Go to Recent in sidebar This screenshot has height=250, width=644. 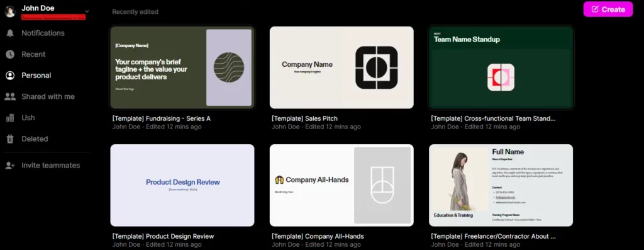[x=33, y=54]
